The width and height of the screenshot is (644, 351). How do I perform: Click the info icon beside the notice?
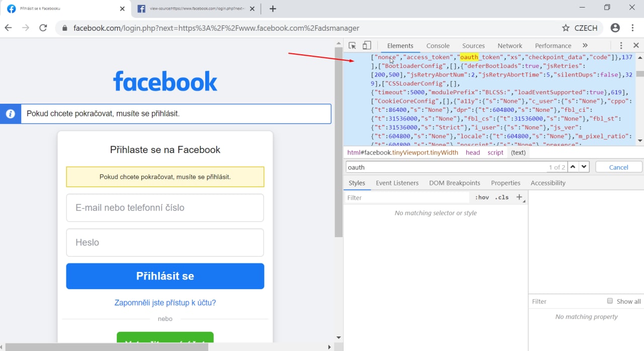(10, 114)
